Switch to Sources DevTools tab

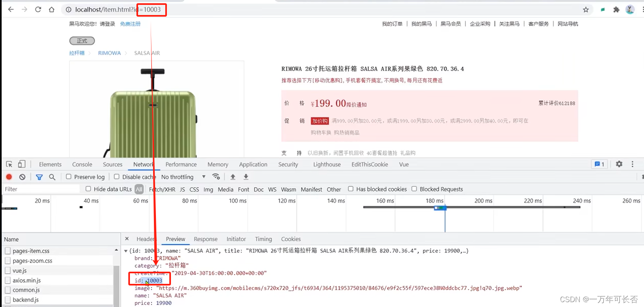click(112, 164)
